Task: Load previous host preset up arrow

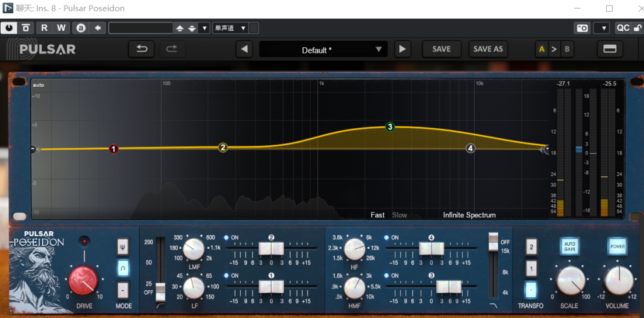Action: click(x=179, y=28)
